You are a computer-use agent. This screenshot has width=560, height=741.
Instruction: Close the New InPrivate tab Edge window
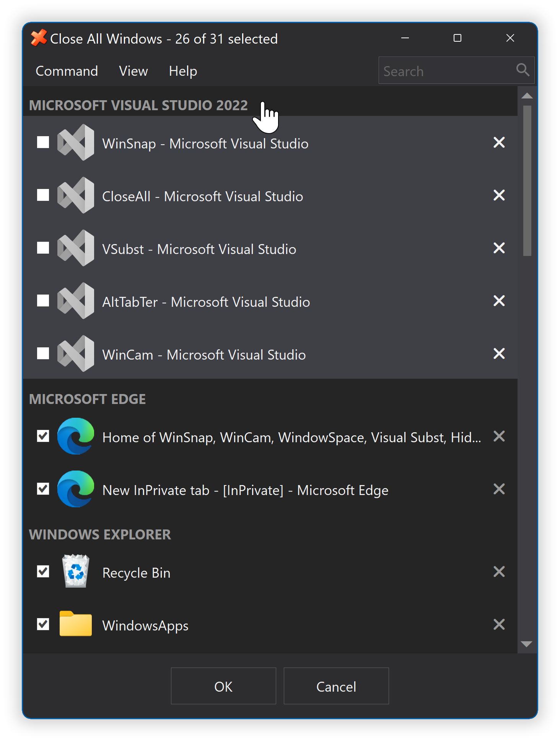click(499, 489)
